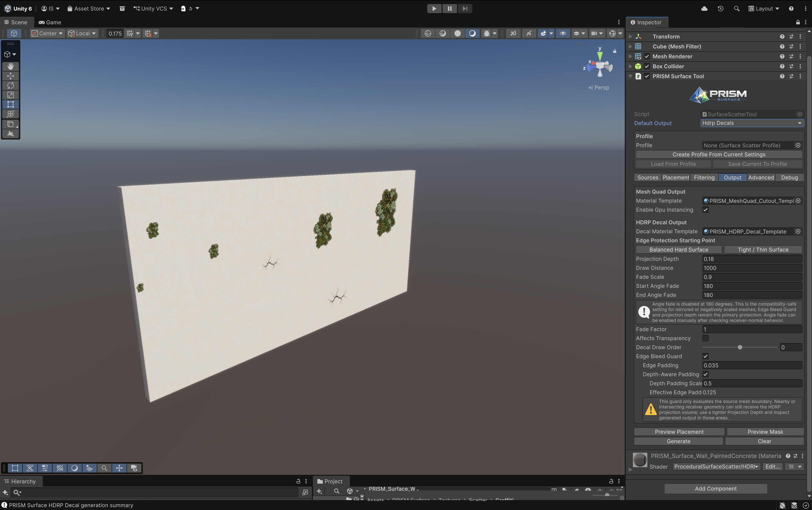Select the Move tool
Screen dimensions: 812x510
pyautogui.click(x=10, y=76)
